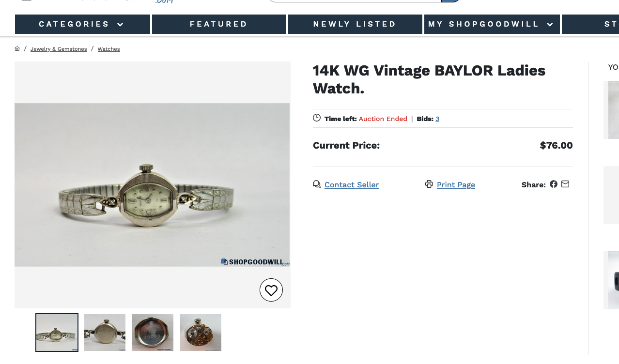Open the My ShopGoodwill dropdown

pyautogui.click(x=492, y=24)
